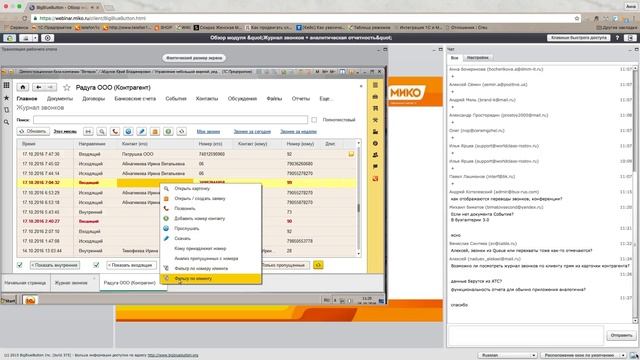Open the sections grid icon in left sidebar
This screenshot has height=360, width=640.
point(6,85)
